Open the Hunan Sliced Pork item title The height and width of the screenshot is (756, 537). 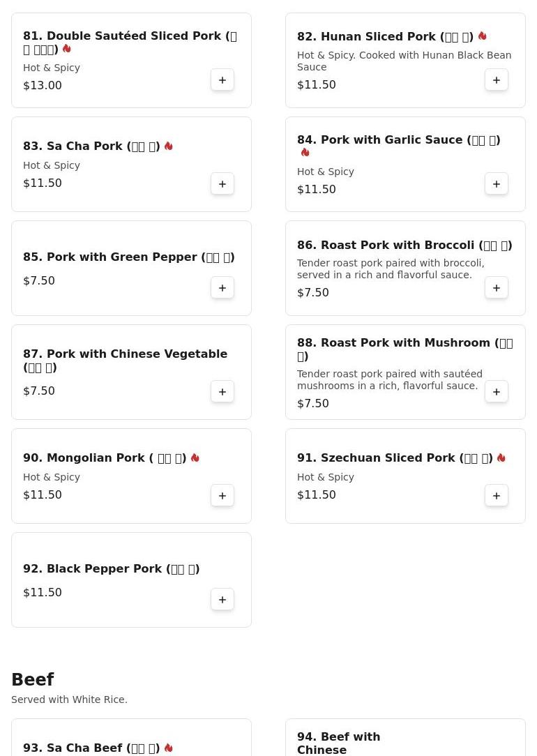click(x=385, y=36)
